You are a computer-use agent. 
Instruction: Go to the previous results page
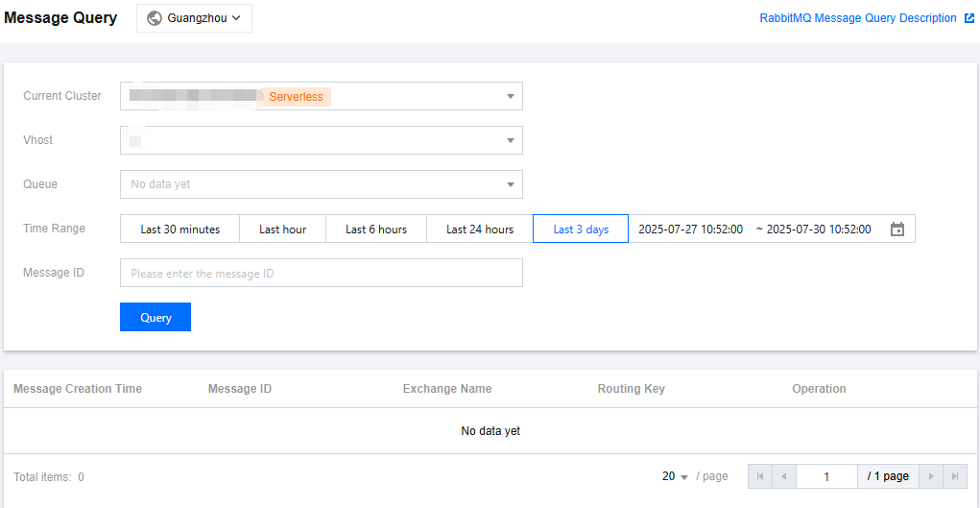[784, 476]
